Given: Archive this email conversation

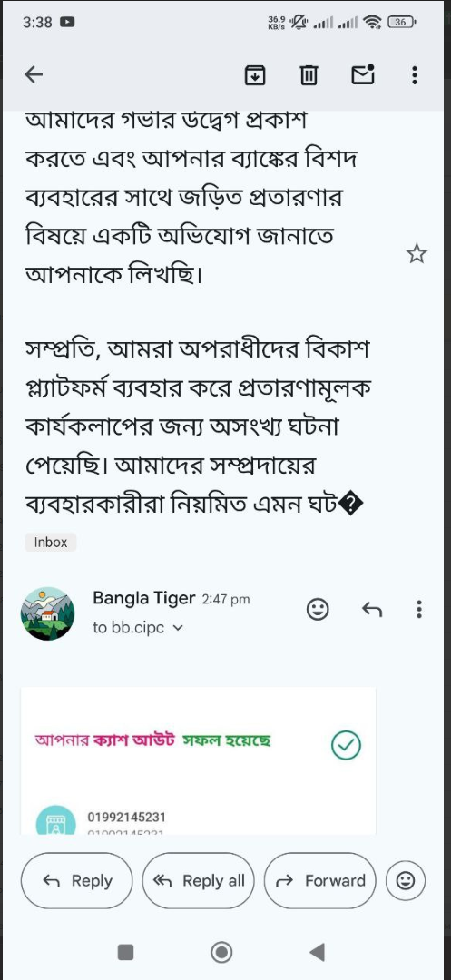Looking at the screenshot, I should click(254, 75).
